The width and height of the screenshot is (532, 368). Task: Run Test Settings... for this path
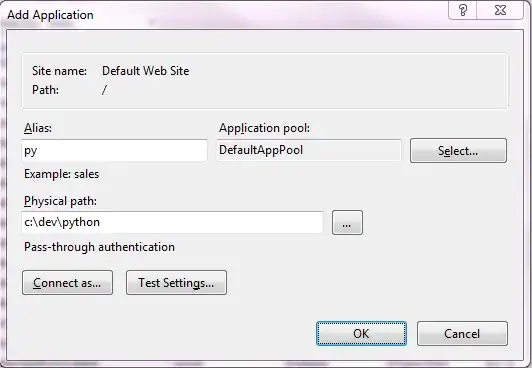[176, 283]
